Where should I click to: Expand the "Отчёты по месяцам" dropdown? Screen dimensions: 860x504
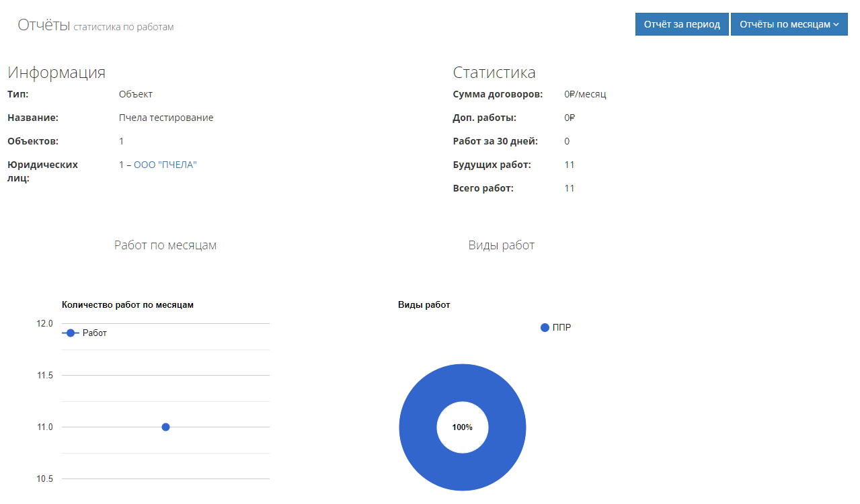789,24
